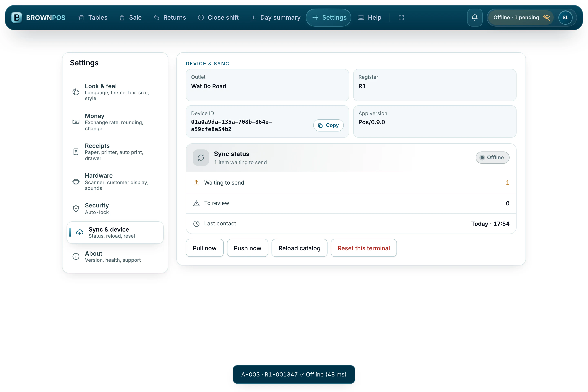Open the Returns page

coord(170,18)
